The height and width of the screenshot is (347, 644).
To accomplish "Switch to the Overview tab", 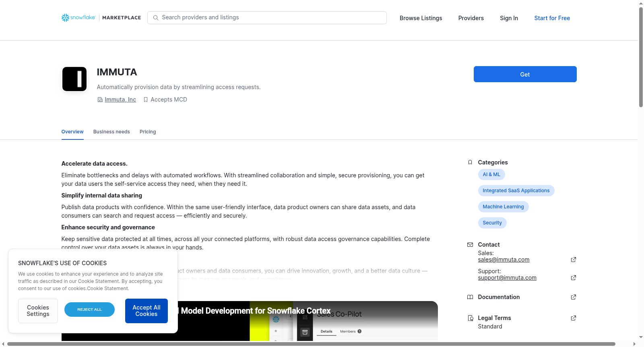I will click(x=72, y=132).
